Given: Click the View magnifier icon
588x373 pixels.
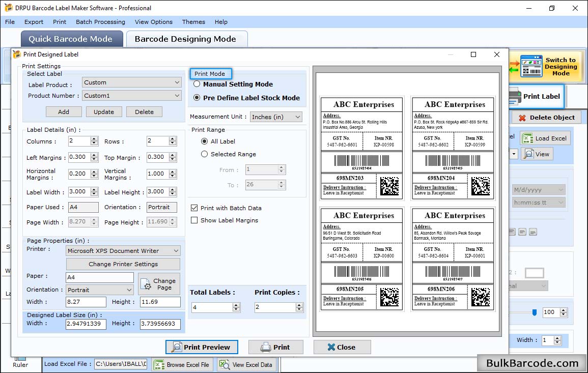Looking at the screenshot, I should [x=528, y=154].
